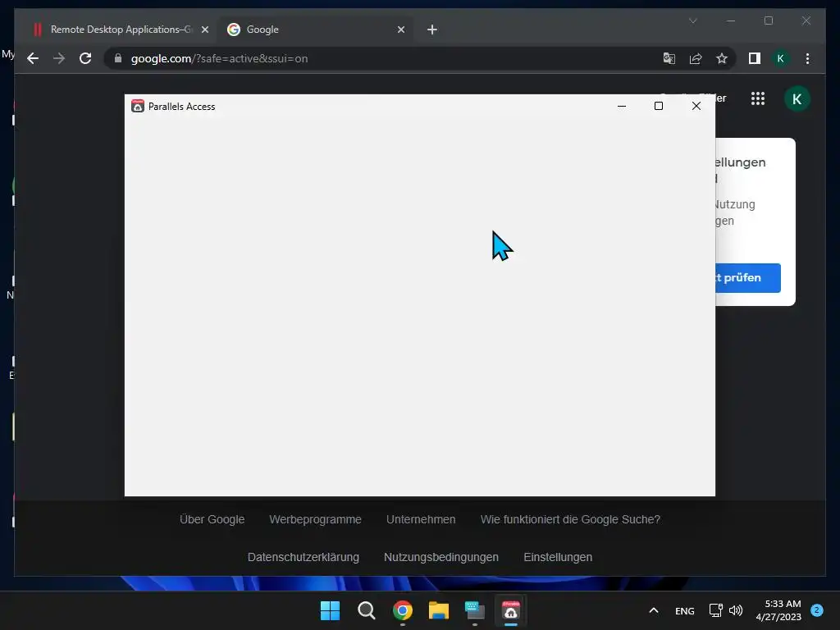Open the clock and date 5:33 AM
The image size is (840, 630).
(778, 610)
